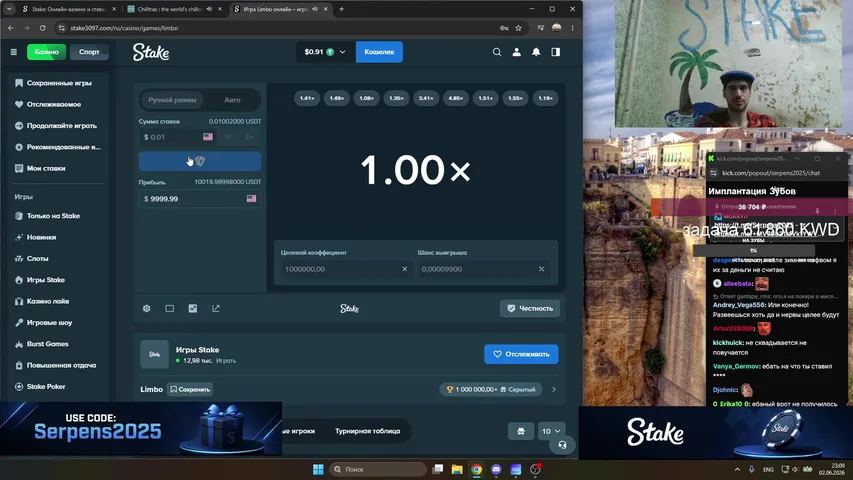Open the rows count dropdown showing 10
853x480 pixels.
551,431
